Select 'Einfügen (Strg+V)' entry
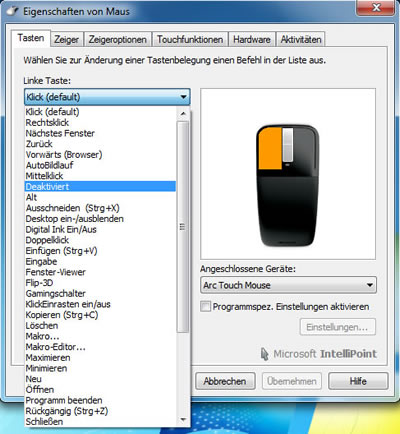This screenshot has height=434, width=400. click(x=100, y=251)
